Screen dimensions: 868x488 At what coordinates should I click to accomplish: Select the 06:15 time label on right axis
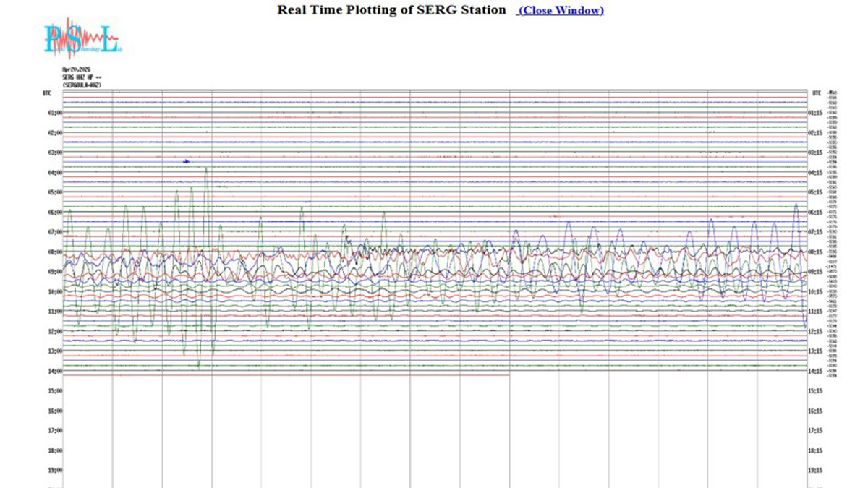click(815, 213)
